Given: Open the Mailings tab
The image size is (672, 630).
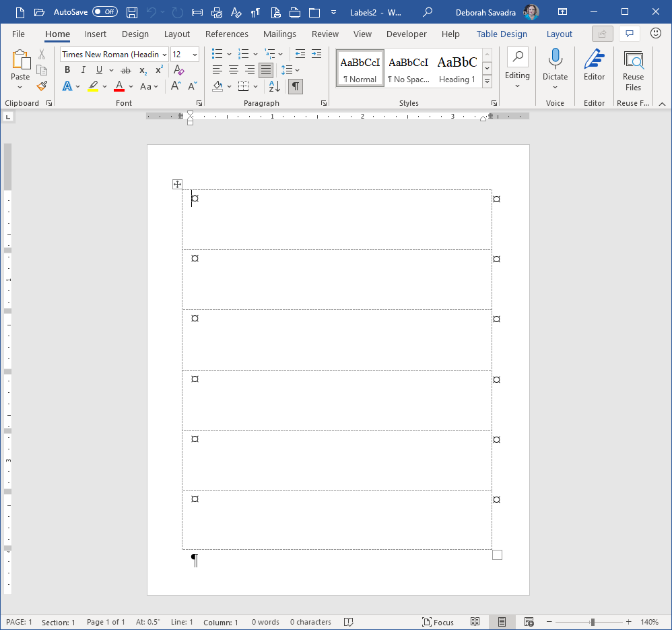Looking at the screenshot, I should [279, 34].
